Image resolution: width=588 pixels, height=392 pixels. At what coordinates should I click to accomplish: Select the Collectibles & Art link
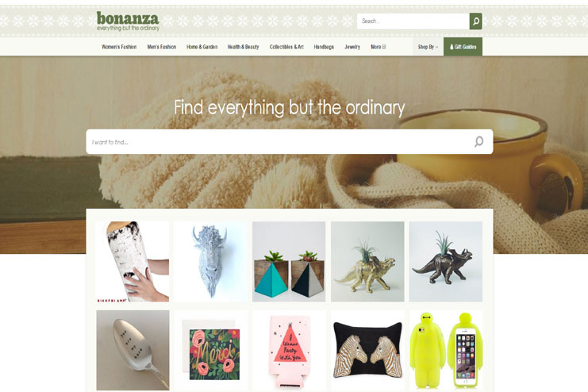pyautogui.click(x=286, y=47)
